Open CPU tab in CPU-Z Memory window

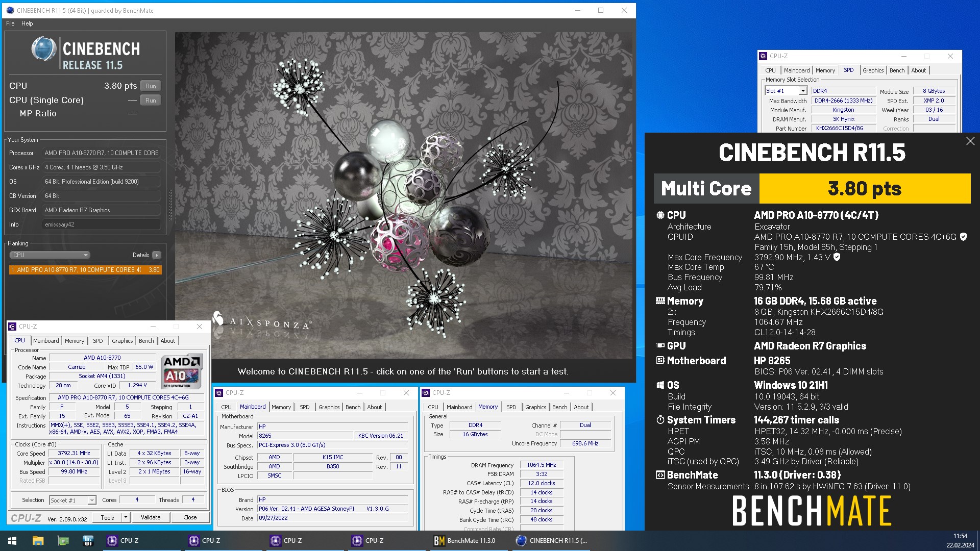[433, 407]
